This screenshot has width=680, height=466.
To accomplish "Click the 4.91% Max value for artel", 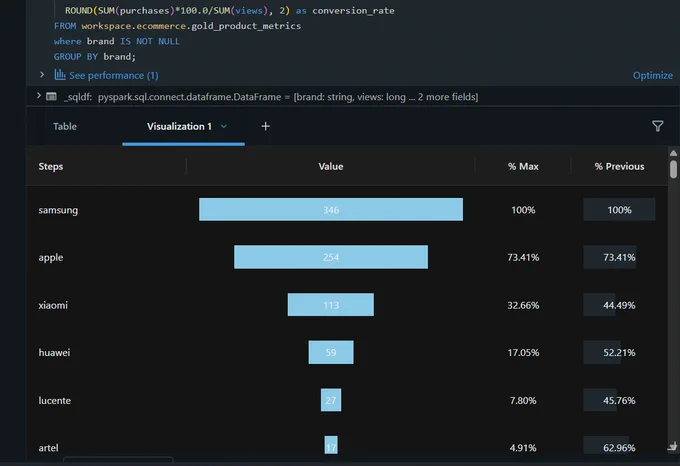I will [x=523, y=447].
